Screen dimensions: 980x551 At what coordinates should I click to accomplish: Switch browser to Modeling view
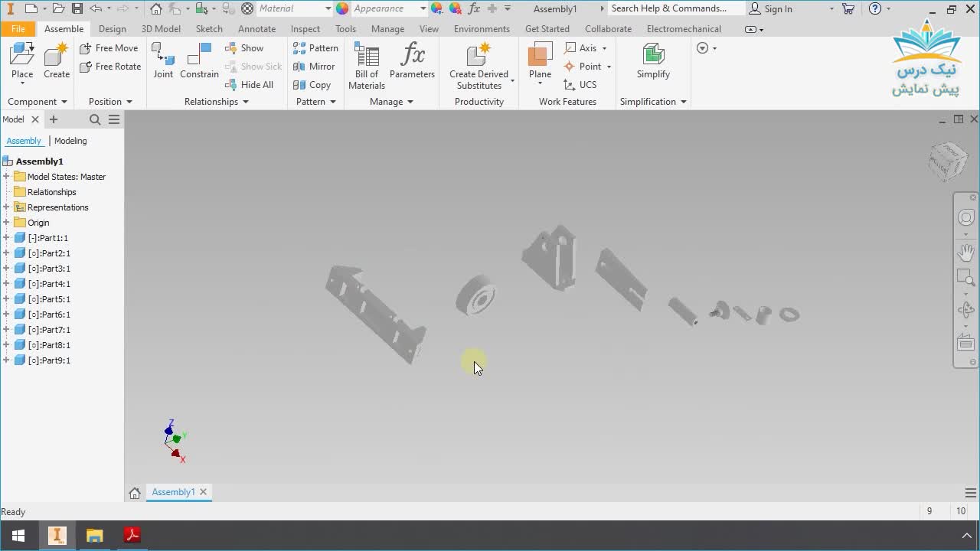pos(70,141)
